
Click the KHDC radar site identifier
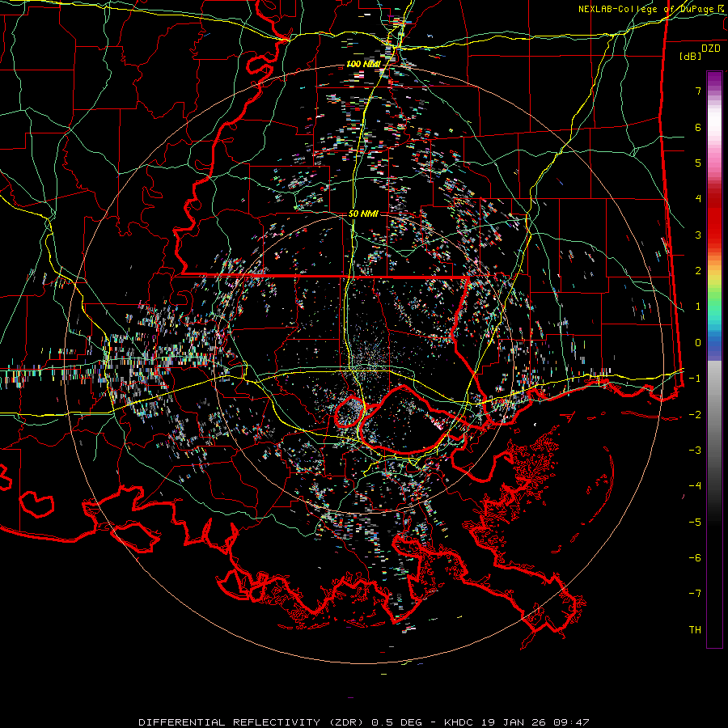pyautogui.click(x=458, y=722)
